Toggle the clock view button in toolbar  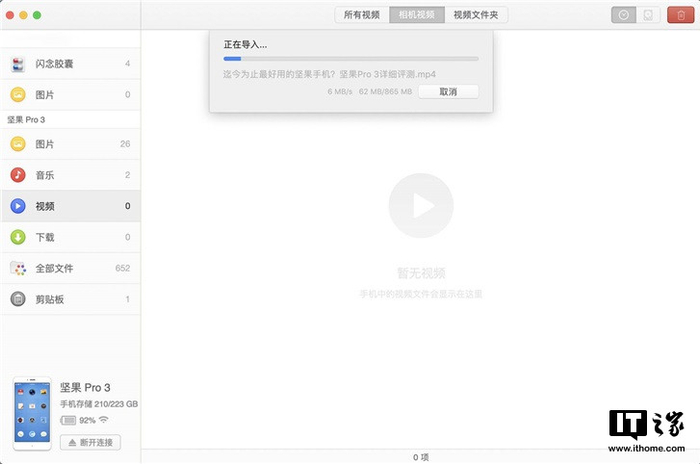point(624,15)
